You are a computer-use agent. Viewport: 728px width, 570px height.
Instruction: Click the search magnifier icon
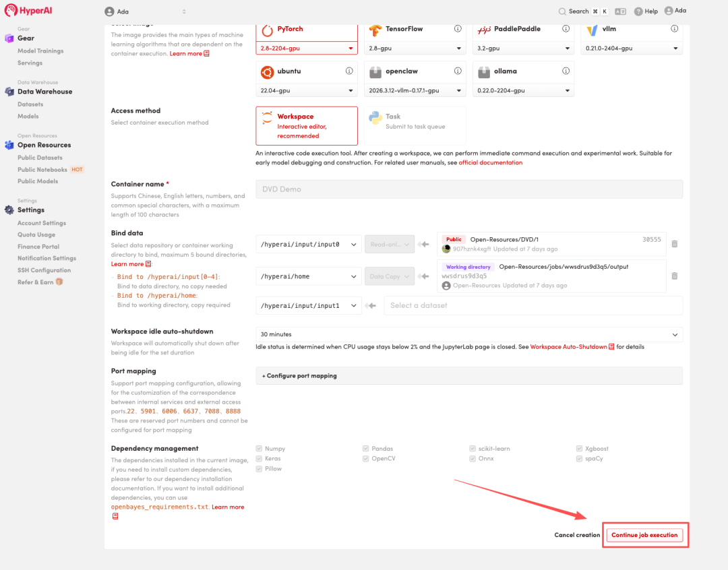pos(562,11)
